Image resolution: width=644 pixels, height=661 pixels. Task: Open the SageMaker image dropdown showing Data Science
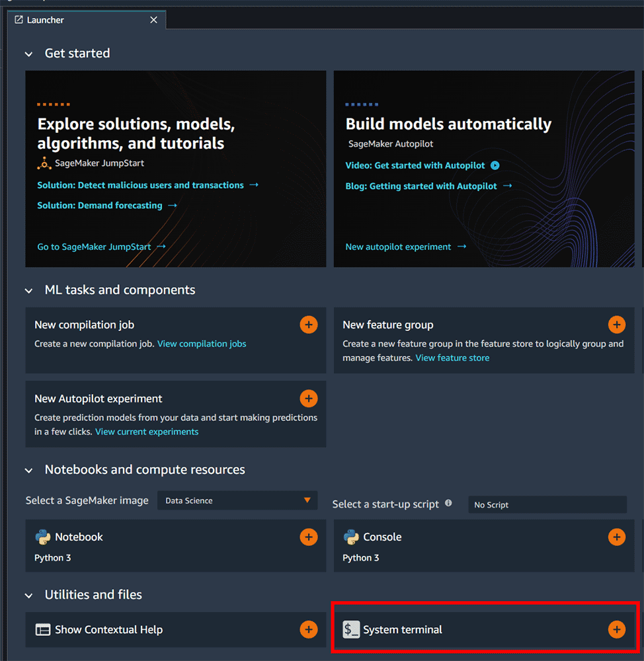click(x=237, y=500)
